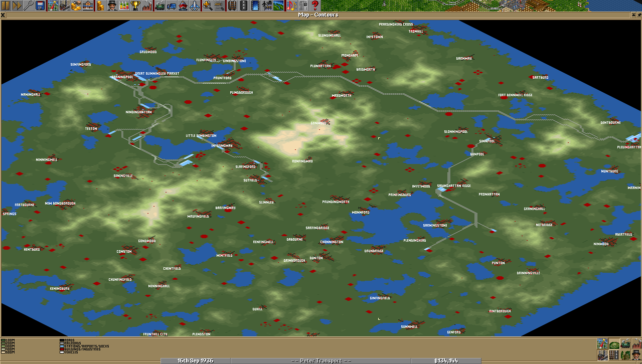Image resolution: width=642 pixels, height=364 pixels.
Task: Open the station list icon
Action: click(87, 6)
